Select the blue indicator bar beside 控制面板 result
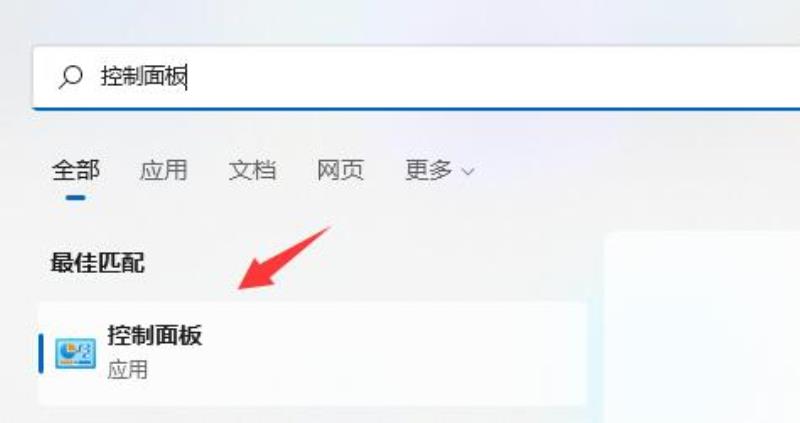Image resolution: width=800 pixels, height=423 pixels. tap(41, 353)
